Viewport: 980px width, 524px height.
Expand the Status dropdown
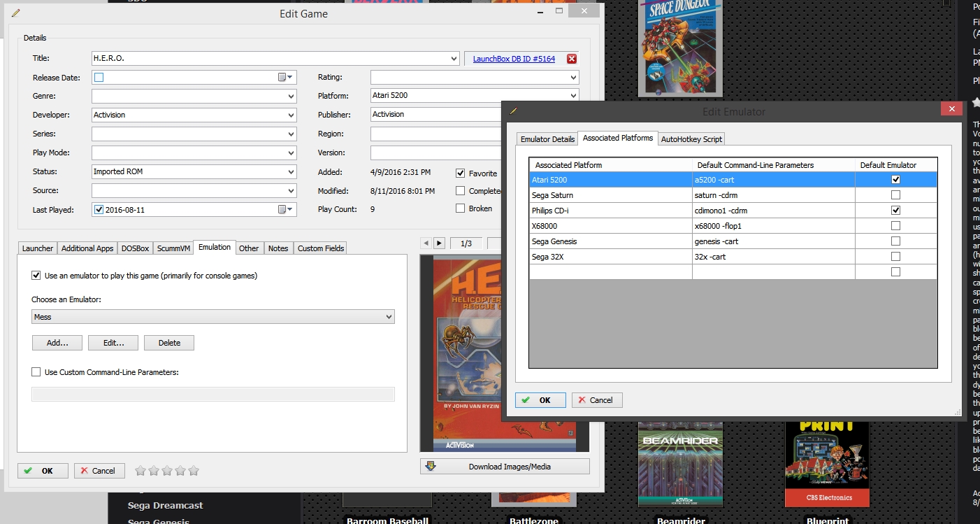point(291,171)
